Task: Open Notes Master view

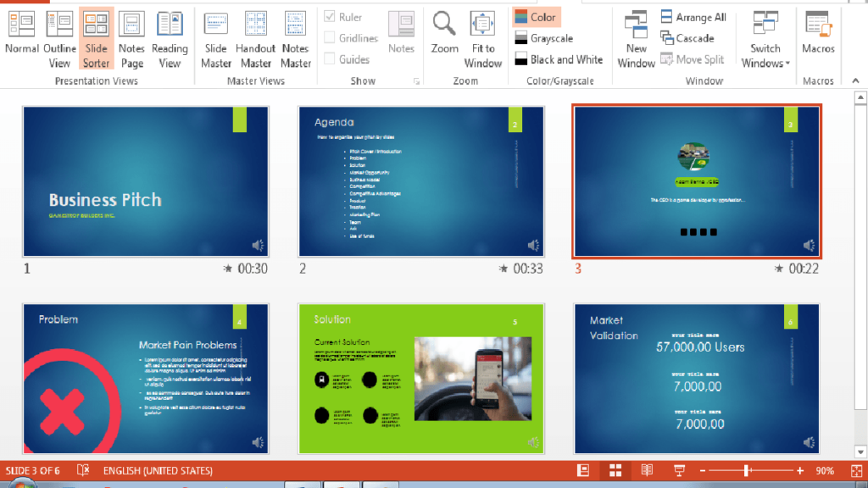Action: 296,37
